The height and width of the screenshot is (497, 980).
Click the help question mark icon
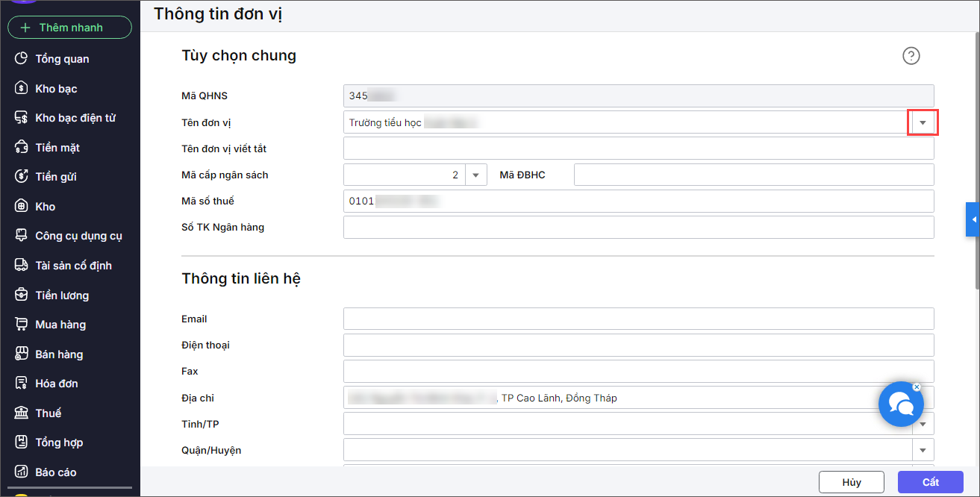[x=911, y=56]
